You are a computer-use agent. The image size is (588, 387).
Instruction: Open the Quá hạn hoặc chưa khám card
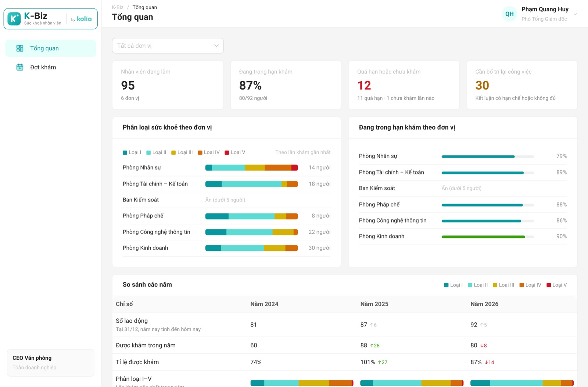[404, 85]
